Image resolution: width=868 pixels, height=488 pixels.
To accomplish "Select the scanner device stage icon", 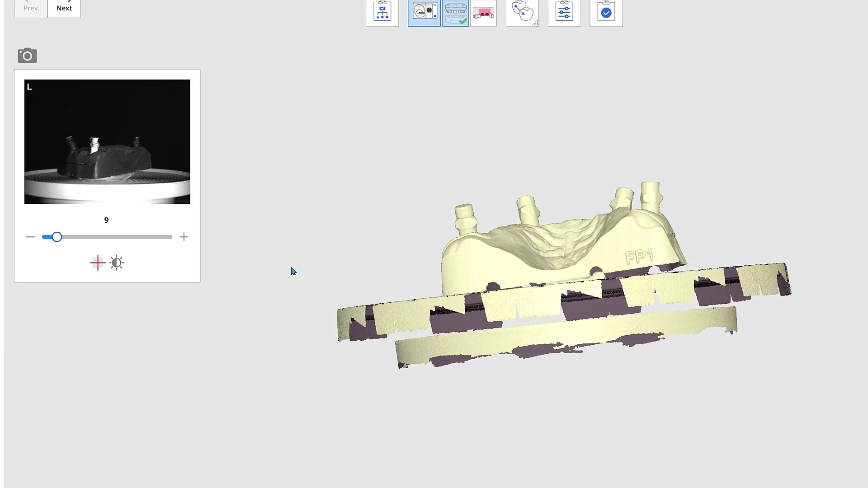I will pos(424,12).
